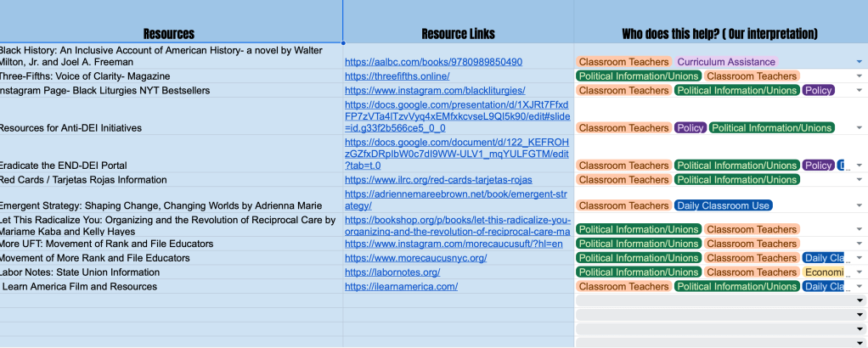
Task: Click the 'Who does this help?' header
Action: click(x=719, y=34)
